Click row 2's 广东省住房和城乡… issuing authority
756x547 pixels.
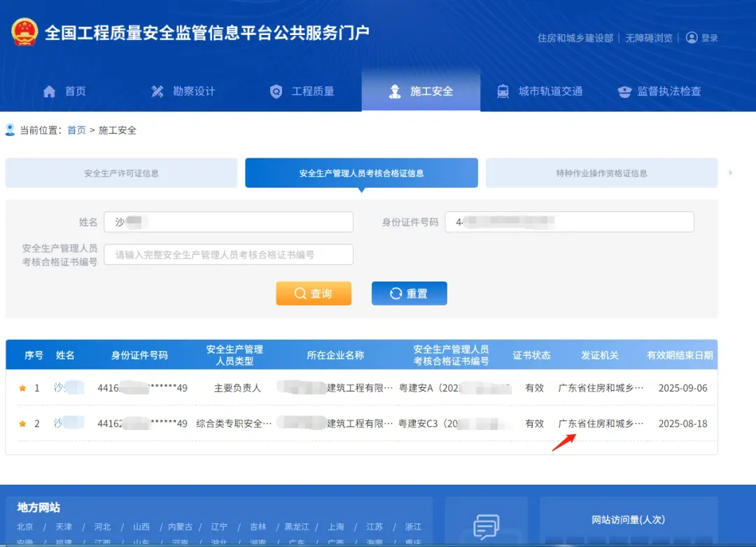pos(601,424)
